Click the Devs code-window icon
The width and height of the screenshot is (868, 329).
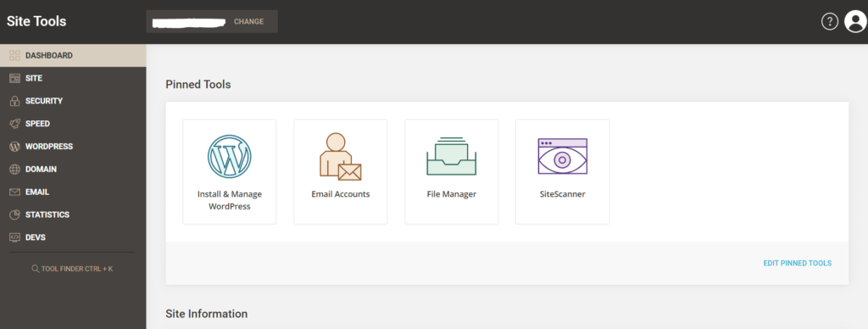tap(15, 237)
